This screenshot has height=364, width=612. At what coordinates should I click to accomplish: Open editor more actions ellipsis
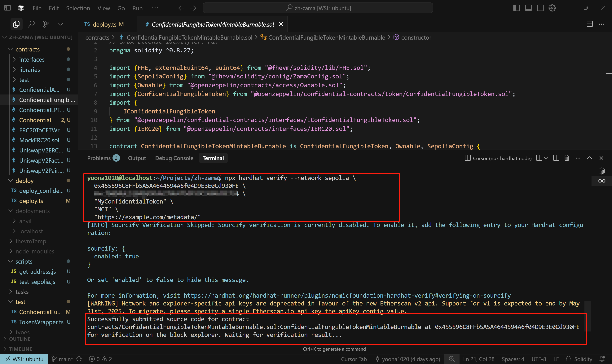point(601,24)
